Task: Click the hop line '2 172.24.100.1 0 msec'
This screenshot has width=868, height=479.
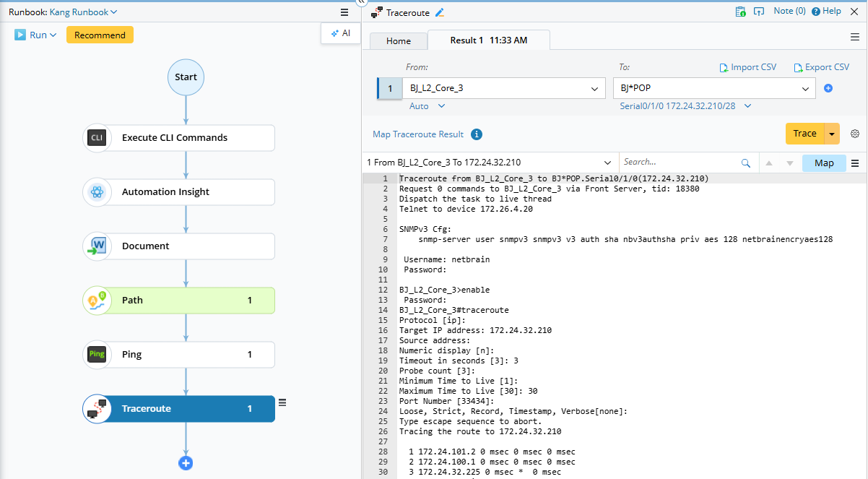Action: coord(492,462)
